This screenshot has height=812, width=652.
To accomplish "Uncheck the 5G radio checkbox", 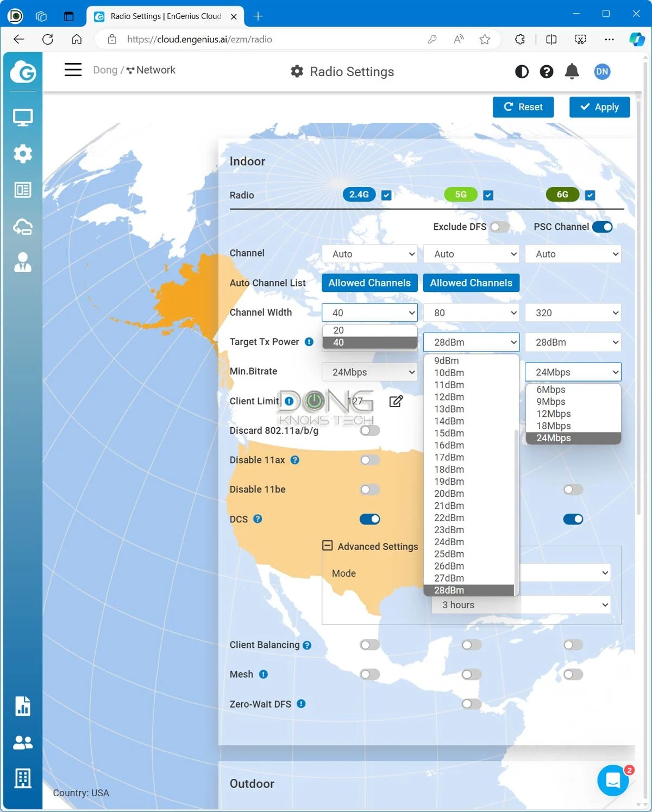I will click(488, 195).
